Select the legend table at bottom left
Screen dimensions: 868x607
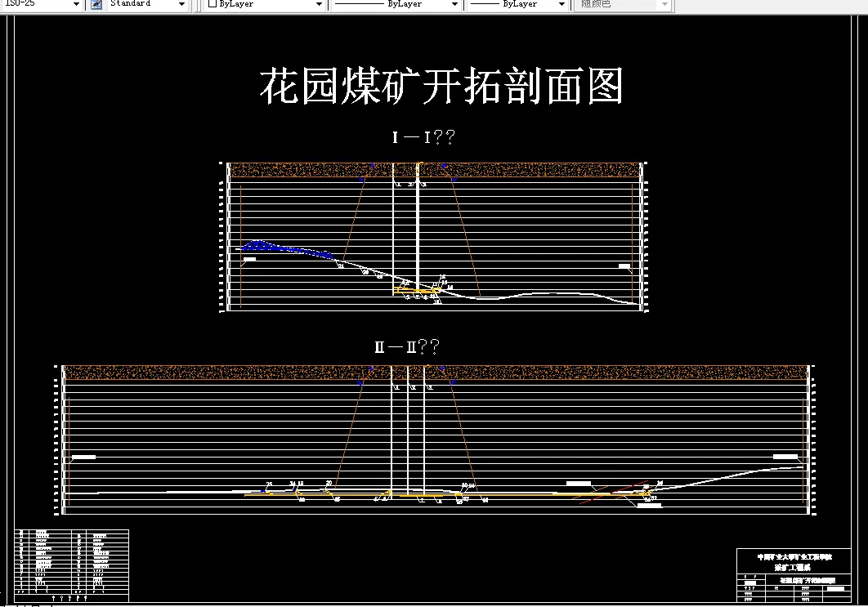pyautogui.click(x=74, y=564)
